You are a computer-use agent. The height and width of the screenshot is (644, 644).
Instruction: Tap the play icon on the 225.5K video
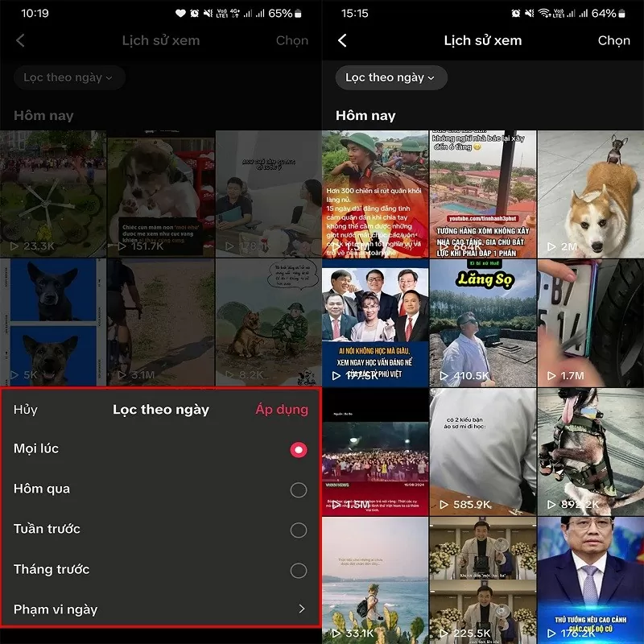(x=444, y=632)
